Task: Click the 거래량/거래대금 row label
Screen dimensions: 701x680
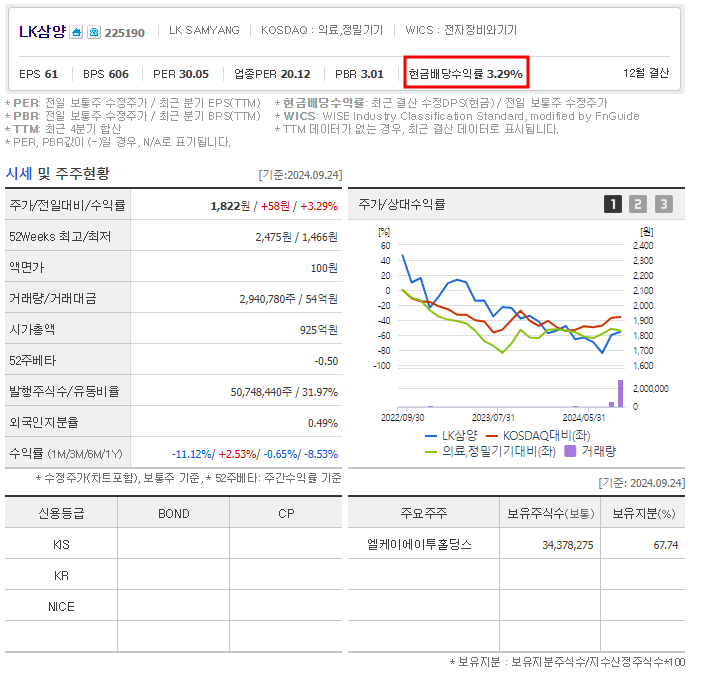Action: (x=53, y=299)
